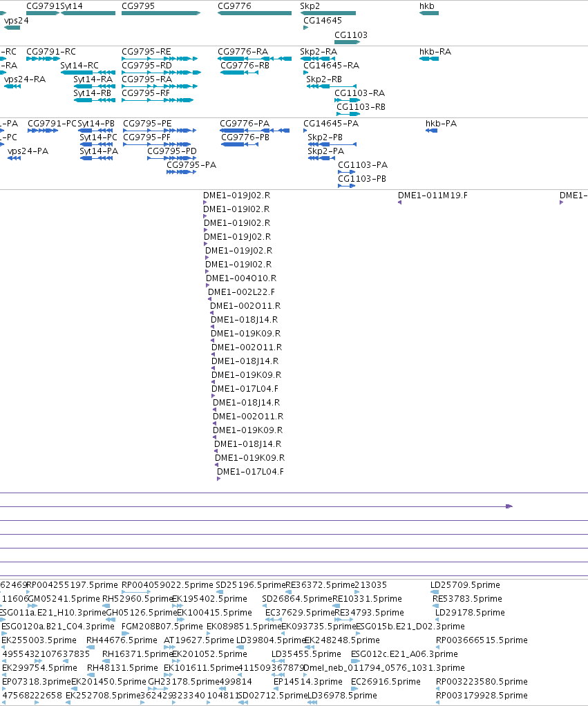Open transcript Skp2-RB
The width and height of the screenshot is (588, 706).
332,86
